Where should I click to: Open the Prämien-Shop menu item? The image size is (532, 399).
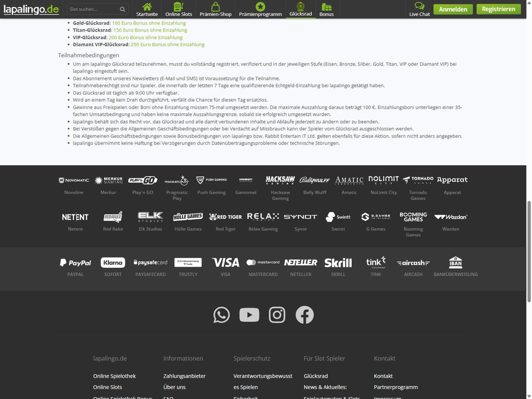point(216,9)
